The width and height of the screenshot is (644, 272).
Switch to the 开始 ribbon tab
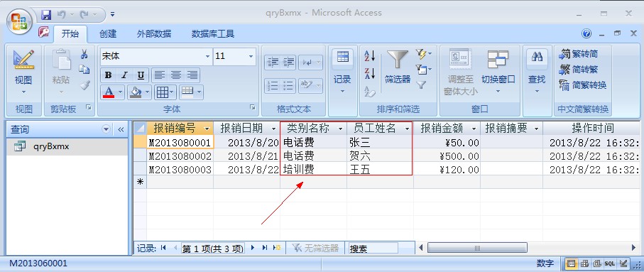(x=70, y=34)
